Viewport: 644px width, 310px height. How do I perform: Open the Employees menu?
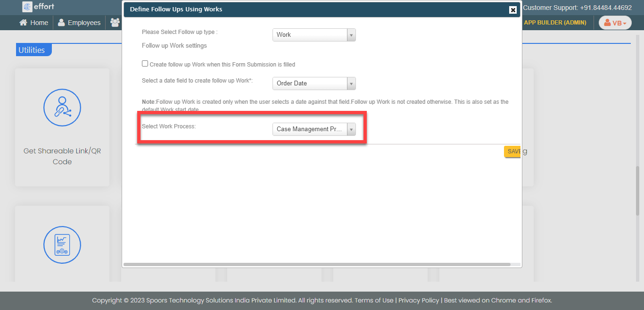79,23
